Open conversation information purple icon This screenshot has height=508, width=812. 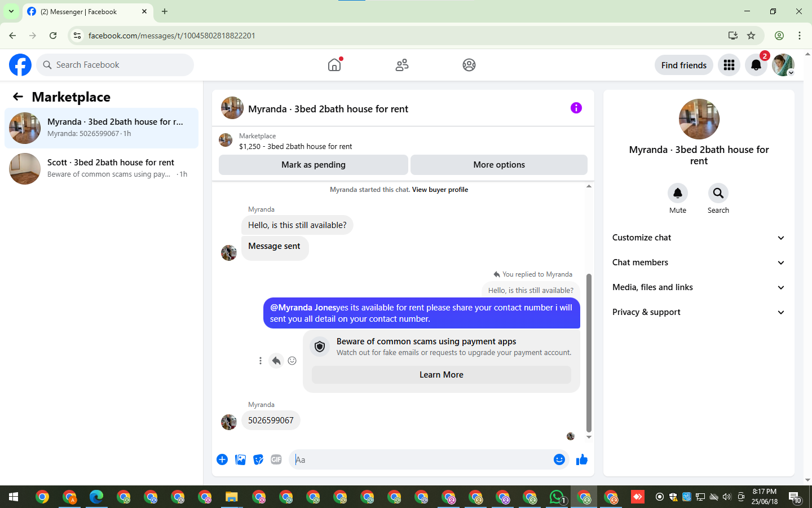tap(576, 108)
